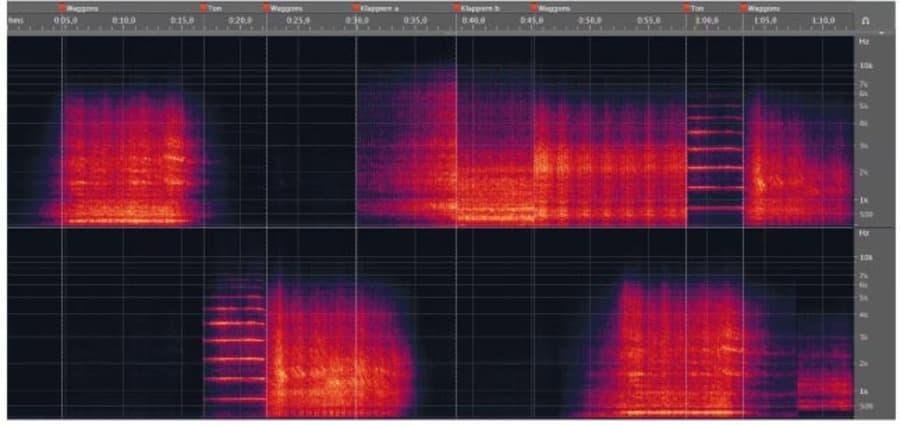The height and width of the screenshot is (426, 900).
Task: Click the Hz label of the lower channel
Action: pos(863,232)
